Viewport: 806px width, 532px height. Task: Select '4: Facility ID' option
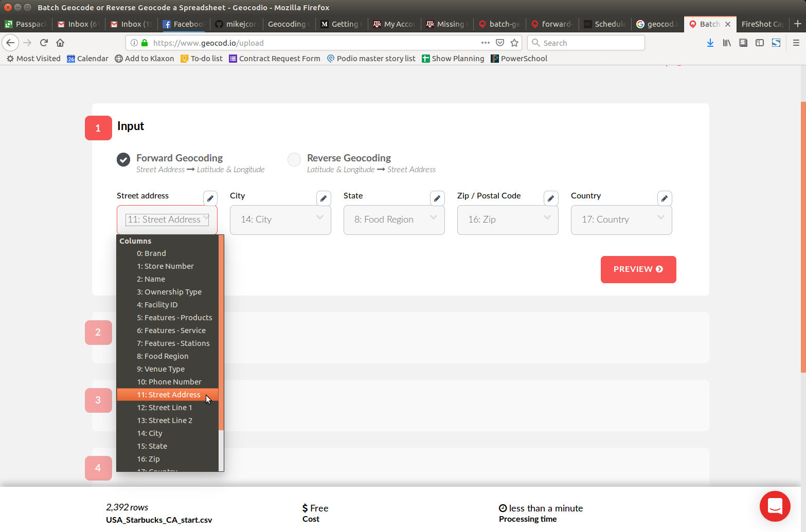coord(168,305)
